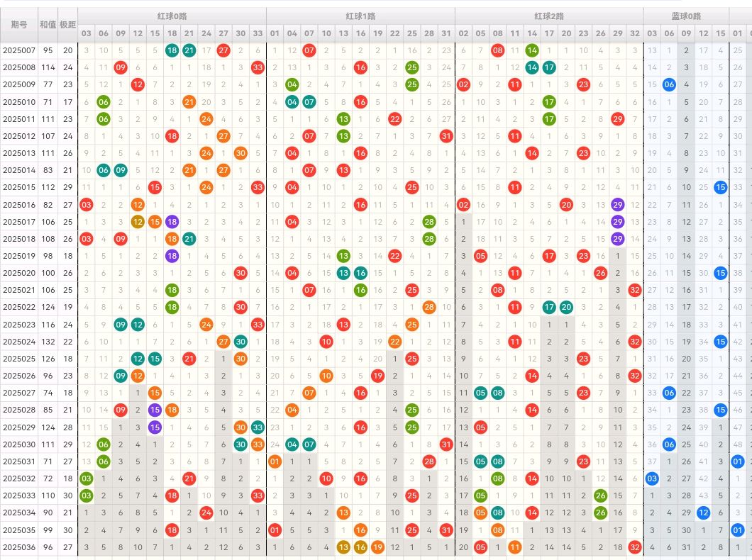Viewport: 752px width, 560px height.
Task: Click green ball 06 in row 2025010
Action: pyautogui.click(x=103, y=101)
